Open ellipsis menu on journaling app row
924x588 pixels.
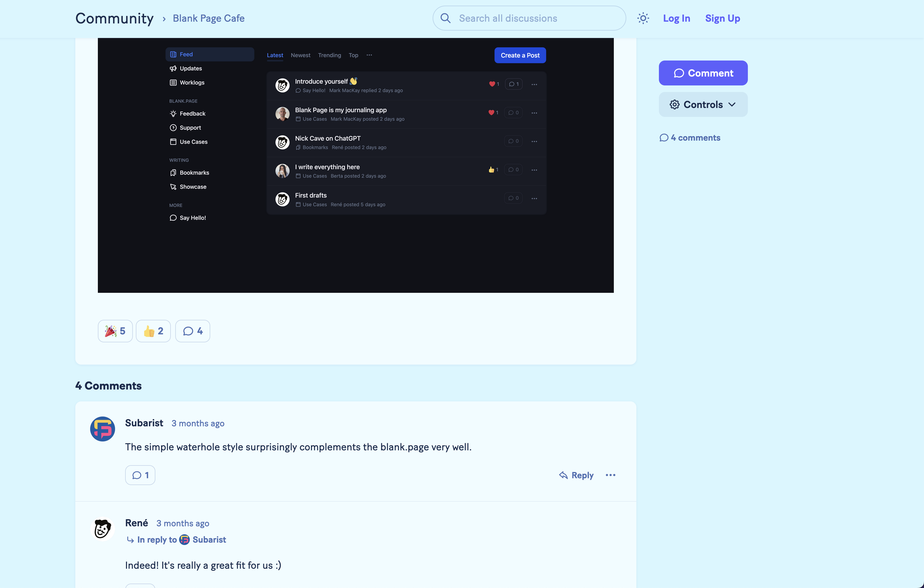point(534,113)
